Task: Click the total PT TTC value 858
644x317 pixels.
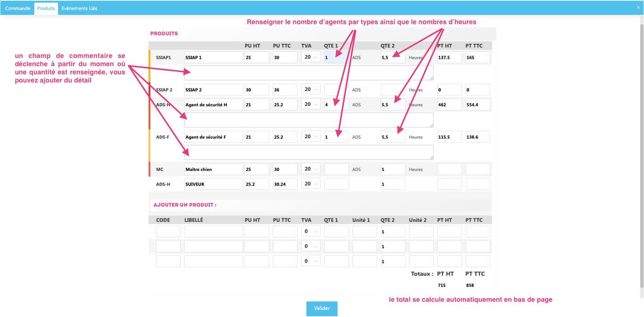Action: (470, 285)
